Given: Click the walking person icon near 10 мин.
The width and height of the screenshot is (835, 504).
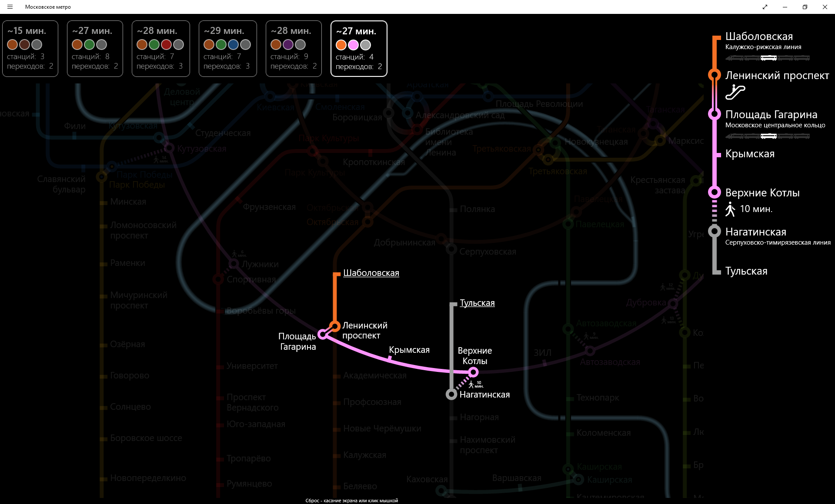Looking at the screenshot, I should click(x=730, y=209).
